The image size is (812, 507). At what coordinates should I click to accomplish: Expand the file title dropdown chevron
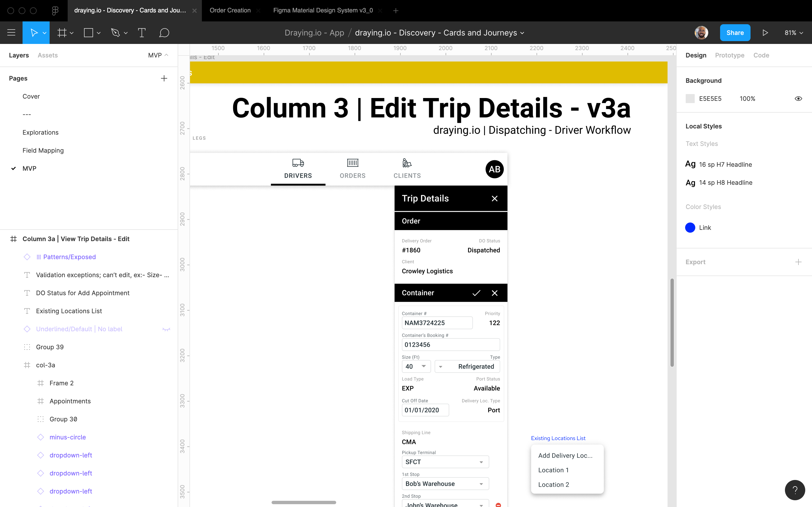point(522,33)
